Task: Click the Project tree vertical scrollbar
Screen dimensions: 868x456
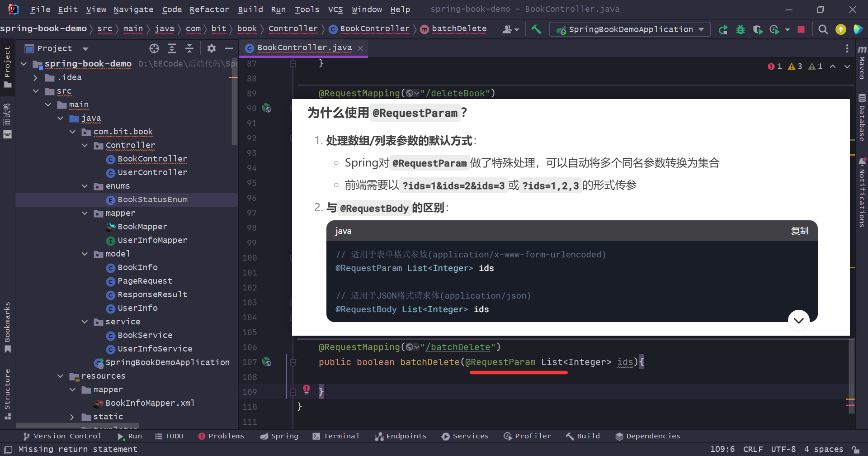Action: [234, 102]
